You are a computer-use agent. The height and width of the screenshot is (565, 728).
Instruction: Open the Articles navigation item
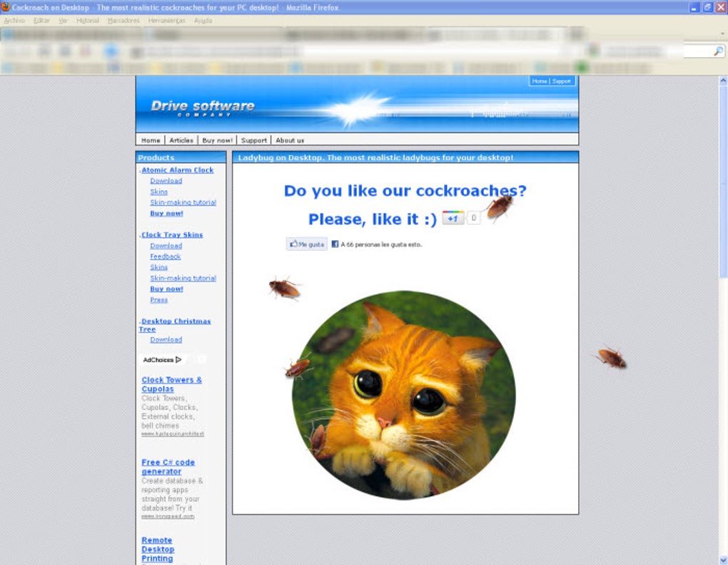click(181, 140)
